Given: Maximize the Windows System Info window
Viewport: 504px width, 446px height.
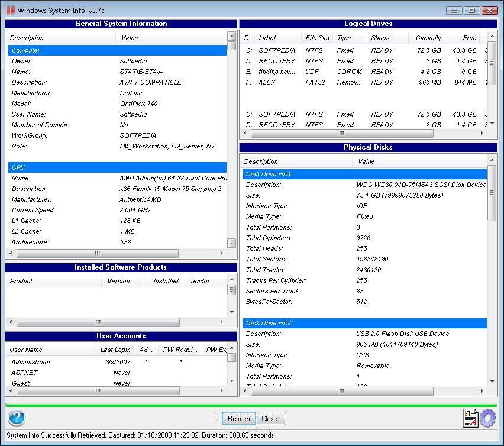Looking at the screenshot, I should click(x=471, y=10).
